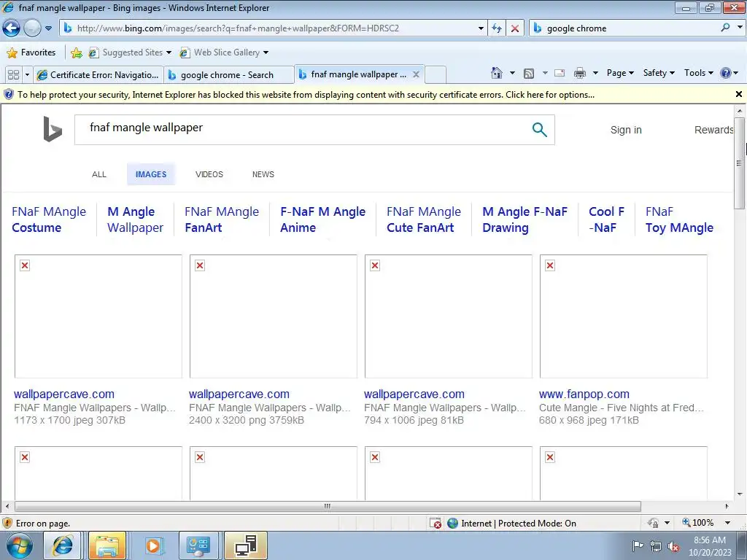Click the security information bar message

(x=306, y=95)
